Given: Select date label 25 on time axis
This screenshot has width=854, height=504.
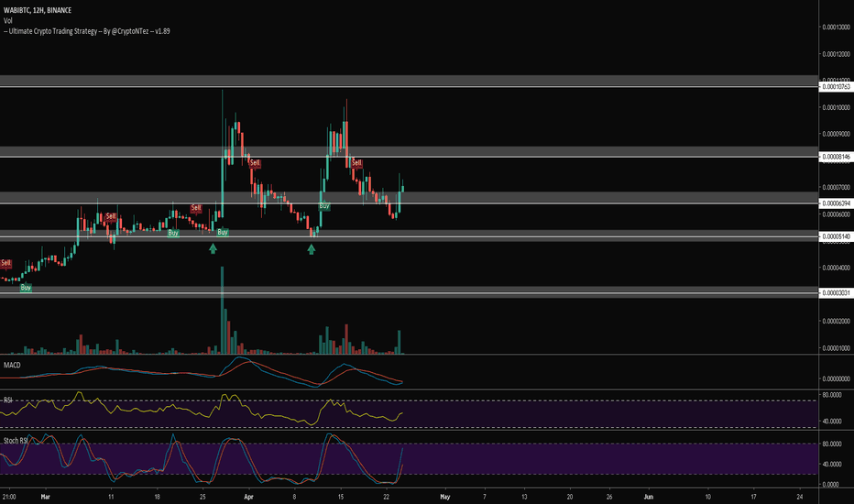Looking at the screenshot, I should (203, 497).
